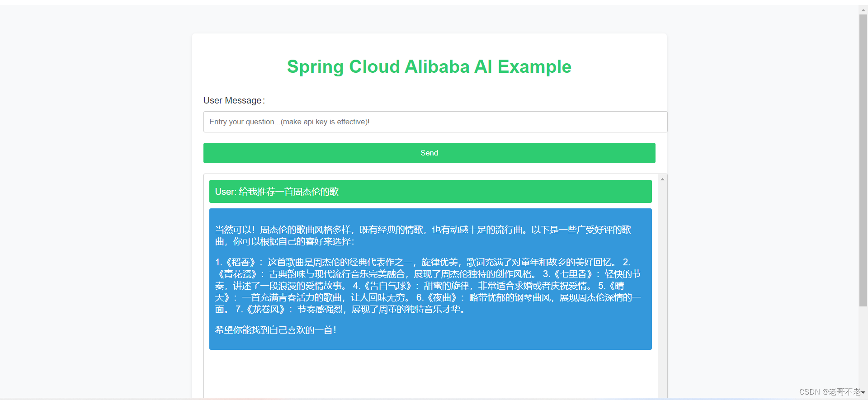Click the user message input field
Image resolution: width=868 pixels, height=400 pixels.
coord(435,122)
